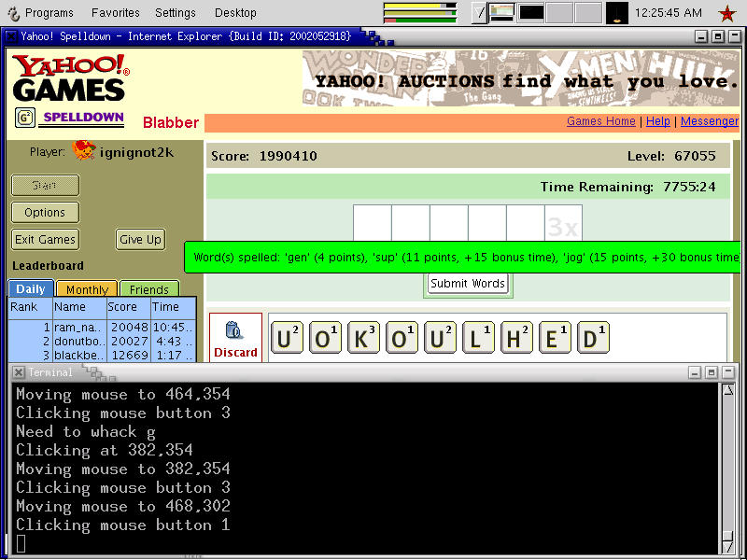Pick the D tile

click(593, 338)
